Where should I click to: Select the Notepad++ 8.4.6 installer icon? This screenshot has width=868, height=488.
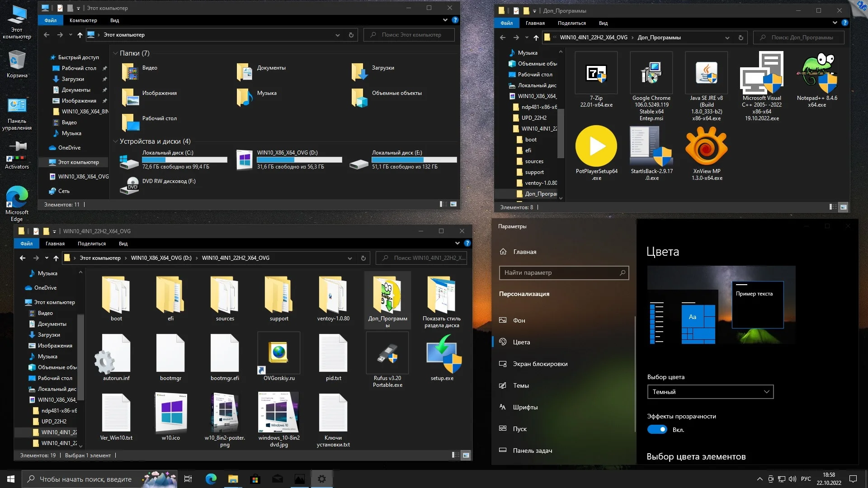pos(817,73)
